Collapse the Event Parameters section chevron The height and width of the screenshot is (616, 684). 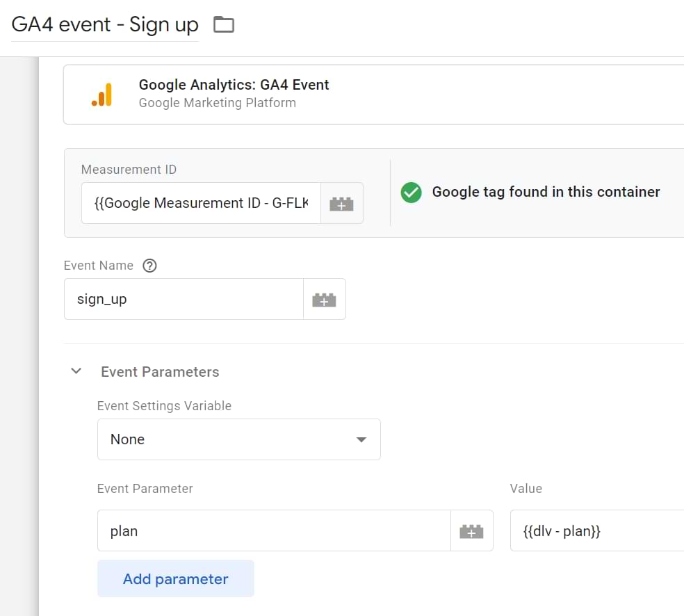click(x=76, y=371)
